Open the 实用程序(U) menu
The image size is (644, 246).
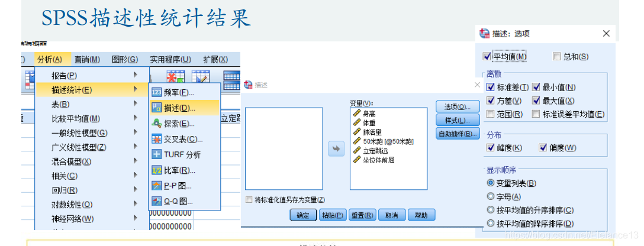coord(170,60)
